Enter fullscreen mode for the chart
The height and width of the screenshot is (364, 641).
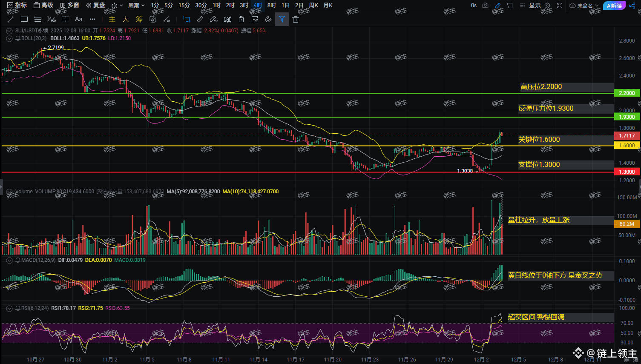pos(560,6)
